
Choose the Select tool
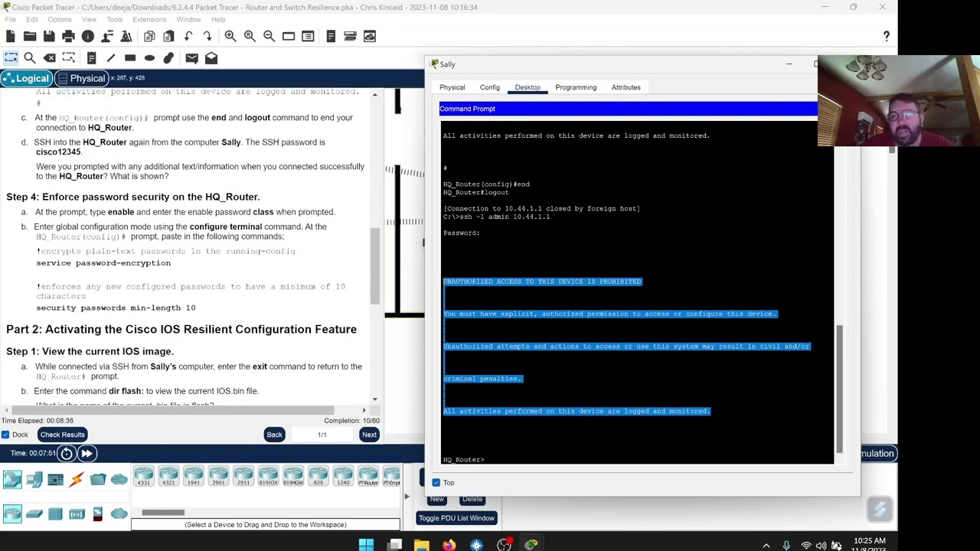[11, 58]
